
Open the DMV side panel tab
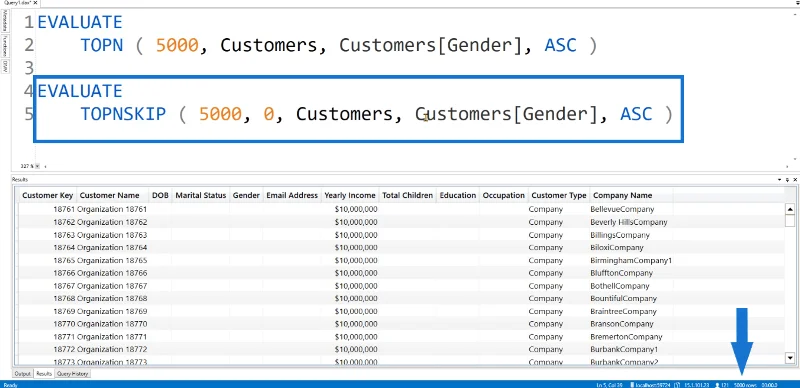(x=5, y=66)
